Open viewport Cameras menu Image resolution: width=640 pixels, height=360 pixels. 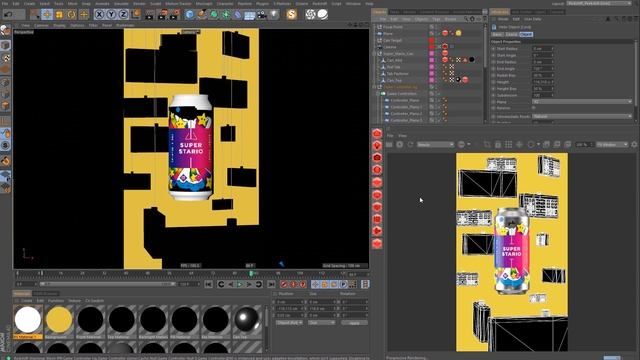tap(41, 25)
